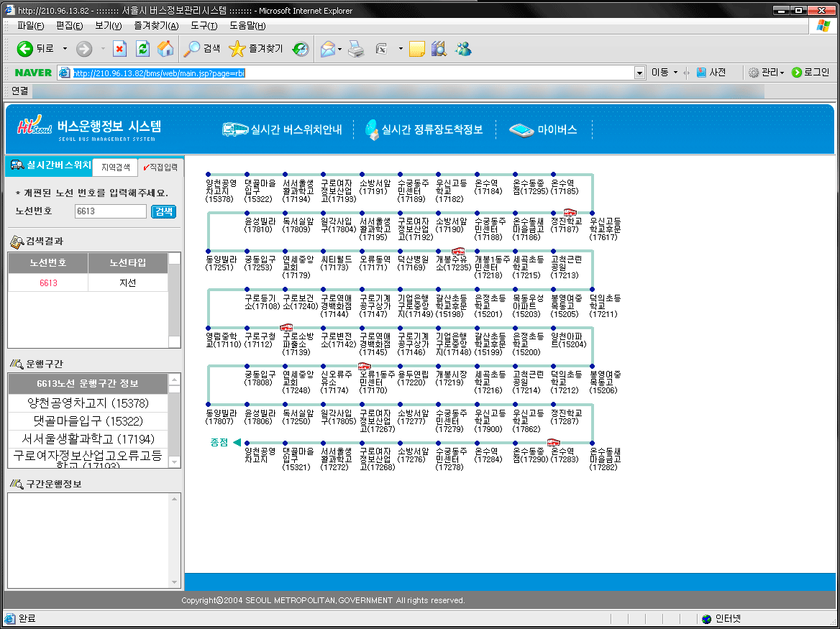Click the 로그인 green arrow button
Viewport: 840px width, 629px height.
click(810, 73)
